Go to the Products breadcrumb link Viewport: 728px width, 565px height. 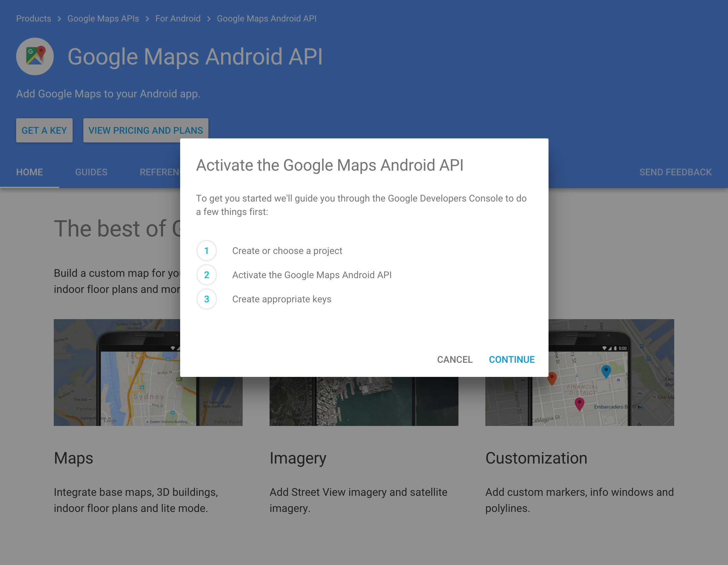[34, 19]
